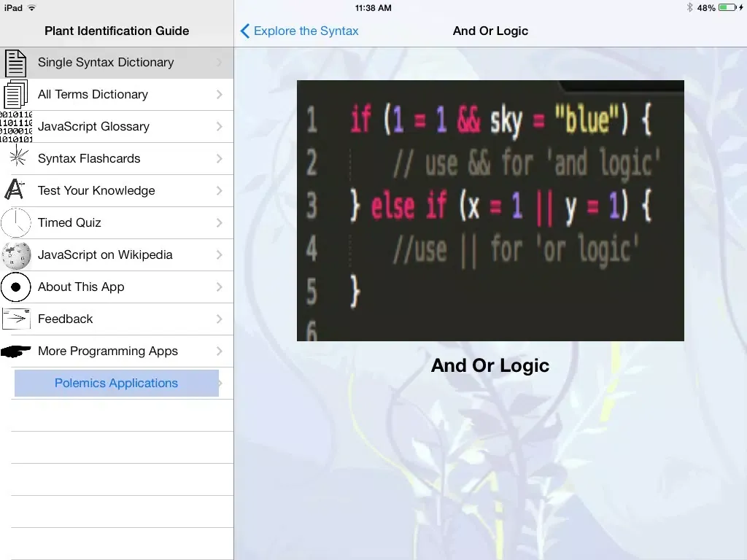This screenshot has height=560, width=747.
Task: Select the Feedback paper-plane icon
Action: point(16,319)
